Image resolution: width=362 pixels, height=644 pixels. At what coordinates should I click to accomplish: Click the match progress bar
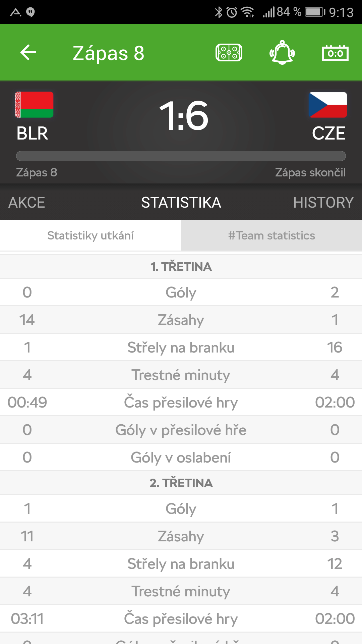click(181, 156)
